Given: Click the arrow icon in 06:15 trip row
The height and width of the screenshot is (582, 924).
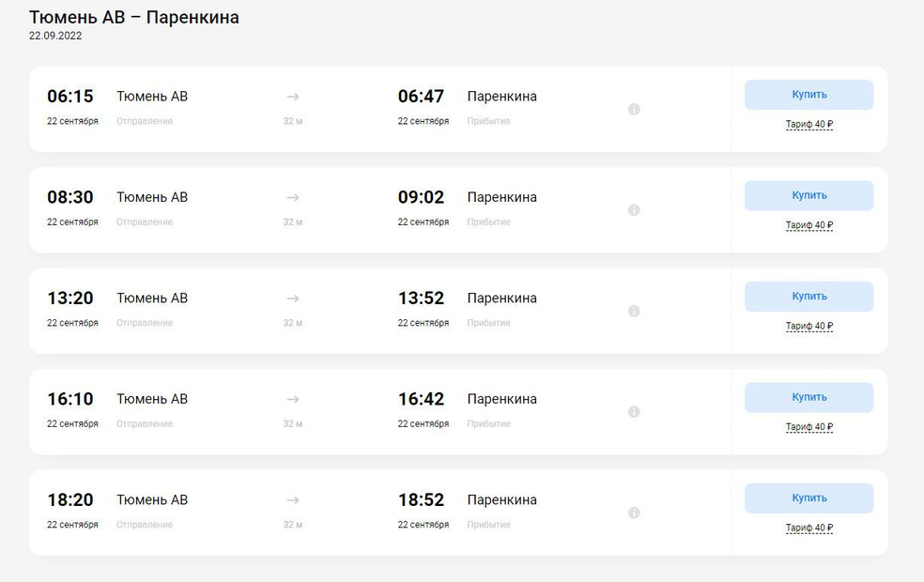Looking at the screenshot, I should point(293,96).
